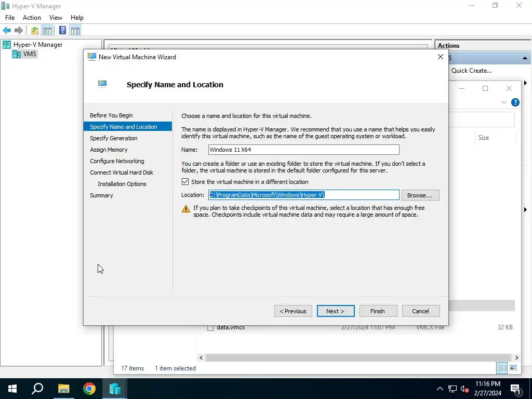Click the Up one level folder toolbar icon

click(35, 31)
